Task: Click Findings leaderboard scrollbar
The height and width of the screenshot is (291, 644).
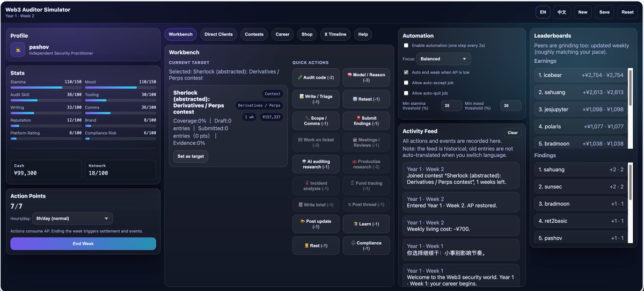Action: [631, 202]
